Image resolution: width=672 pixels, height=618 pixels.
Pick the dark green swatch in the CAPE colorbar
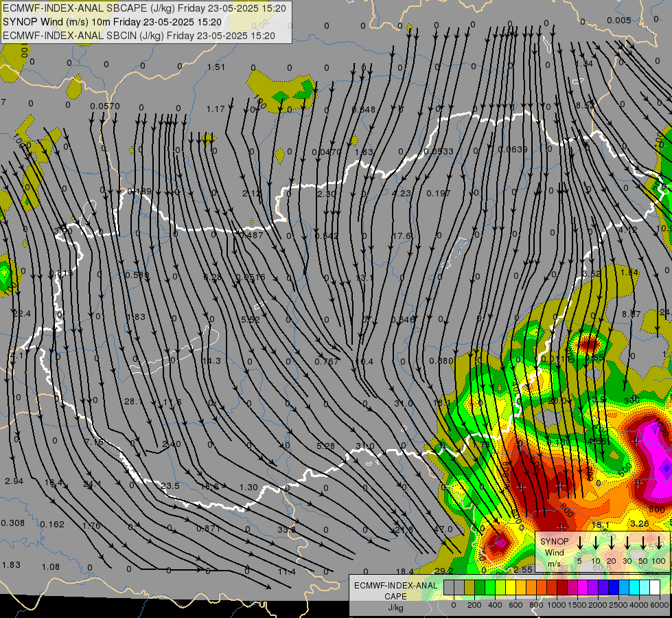[480, 587]
